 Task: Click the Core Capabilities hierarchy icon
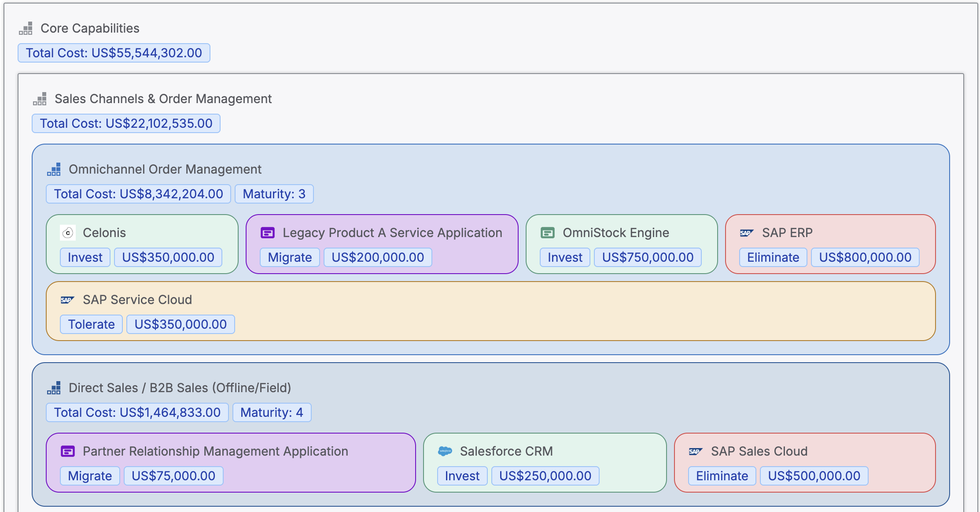(26, 28)
